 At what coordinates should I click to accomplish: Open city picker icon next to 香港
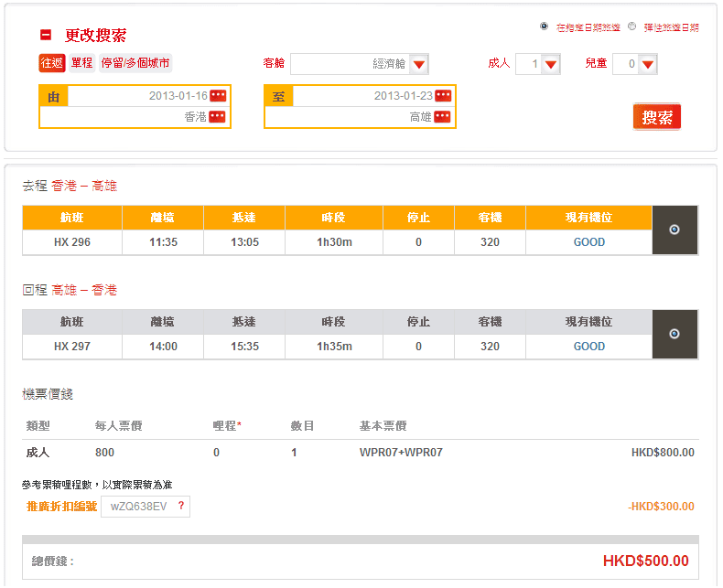[x=217, y=117]
